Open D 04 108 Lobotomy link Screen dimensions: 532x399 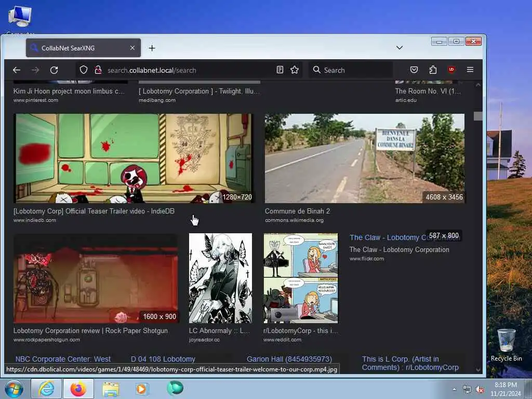tap(163, 359)
